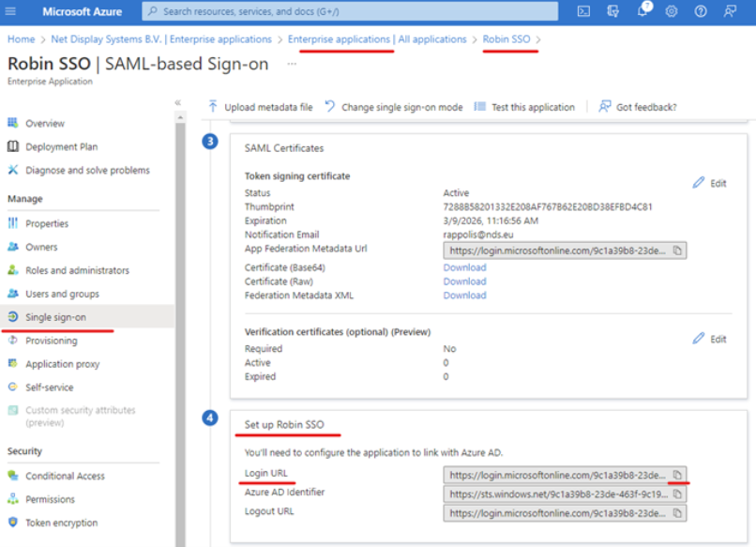This screenshot has height=547, width=756.
Task: Select the notification email rappolis@nds.eu
Action: [478, 235]
